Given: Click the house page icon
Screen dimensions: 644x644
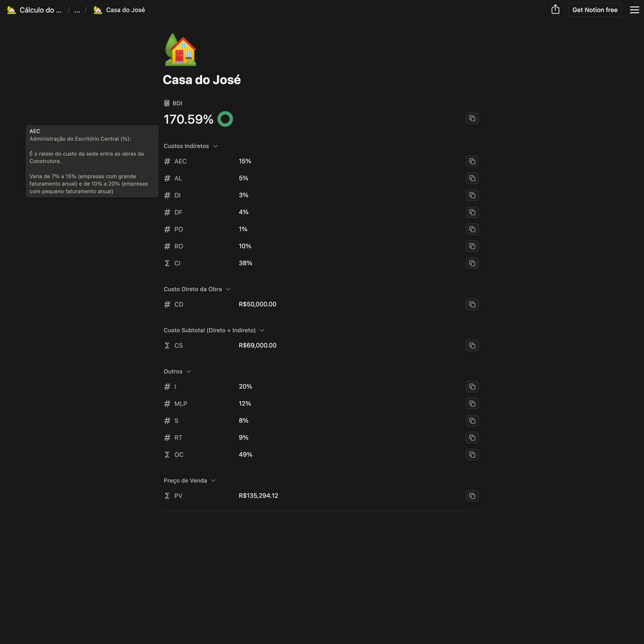Looking at the screenshot, I should [180, 51].
